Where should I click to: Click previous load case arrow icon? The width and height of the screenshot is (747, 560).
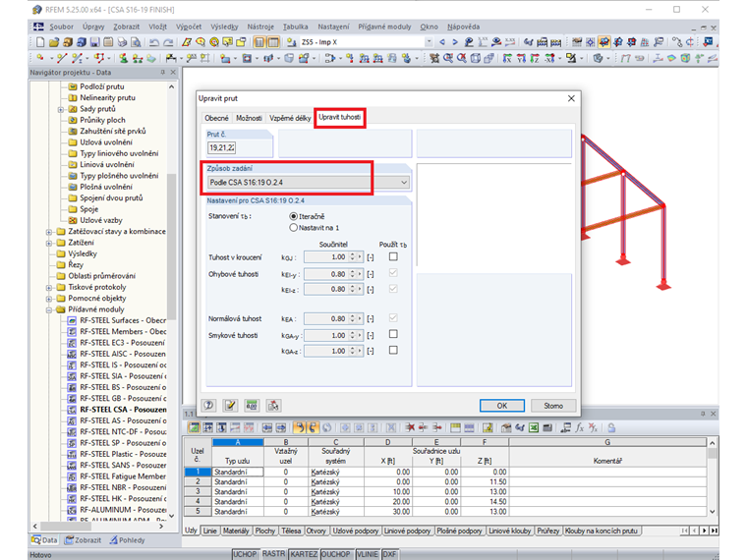(442, 42)
